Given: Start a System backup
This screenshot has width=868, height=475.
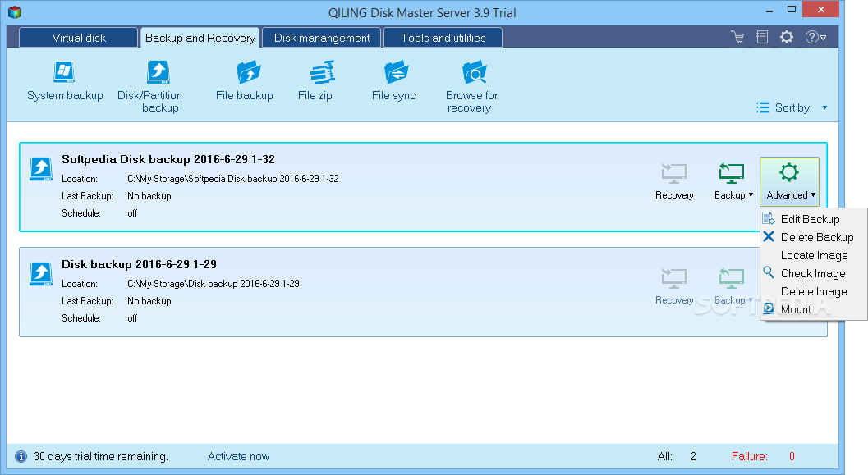Looking at the screenshot, I should [x=65, y=80].
